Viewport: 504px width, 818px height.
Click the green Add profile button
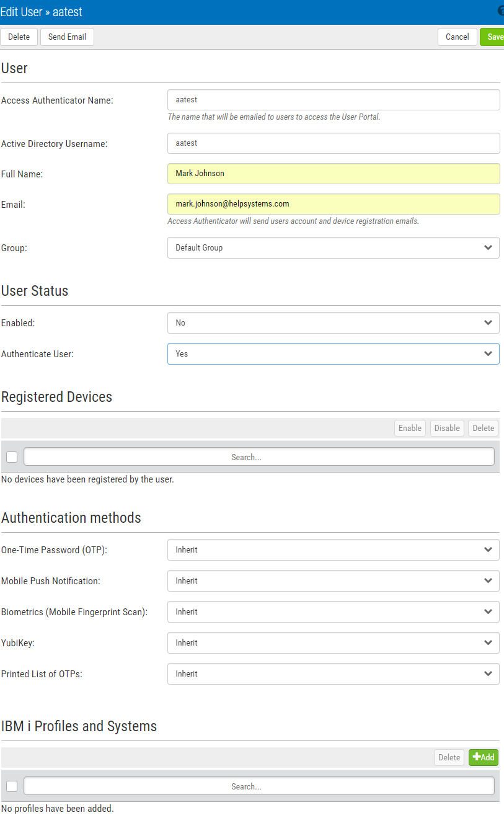pos(484,757)
